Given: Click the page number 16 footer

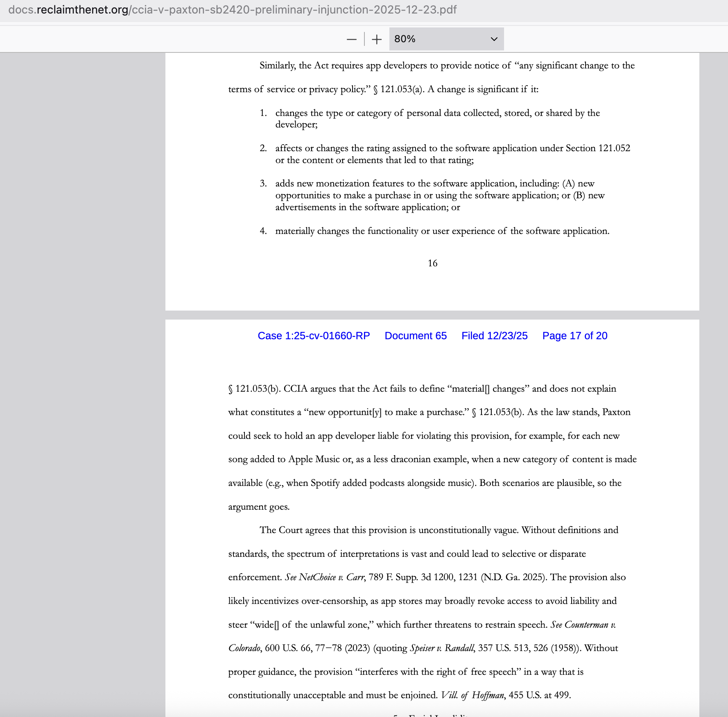Looking at the screenshot, I should [432, 263].
